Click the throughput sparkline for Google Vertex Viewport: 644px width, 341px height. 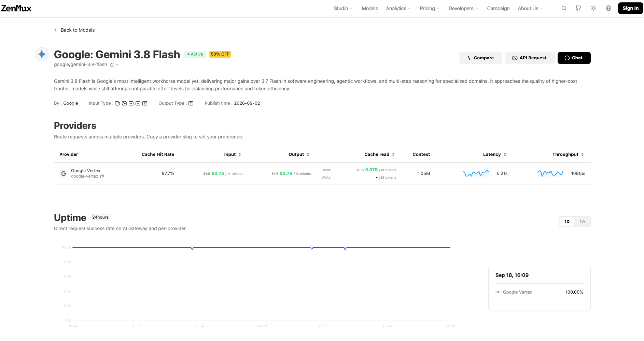pyautogui.click(x=550, y=173)
